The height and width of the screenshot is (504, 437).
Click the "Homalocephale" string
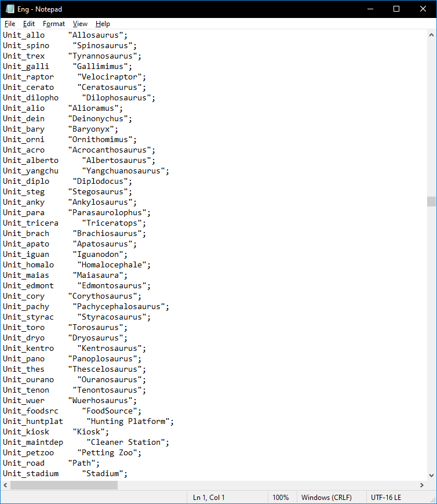click(114, 265)
